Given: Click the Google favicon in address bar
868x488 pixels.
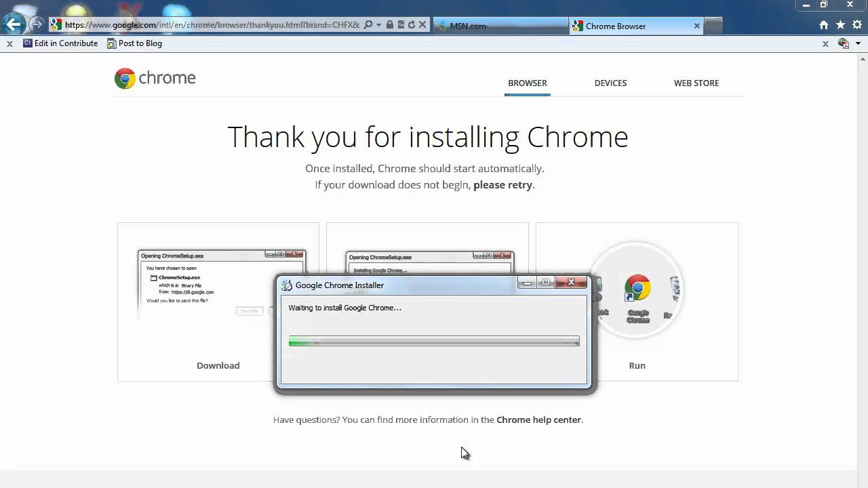Looking at the screenshot, I should pos(56,25).
